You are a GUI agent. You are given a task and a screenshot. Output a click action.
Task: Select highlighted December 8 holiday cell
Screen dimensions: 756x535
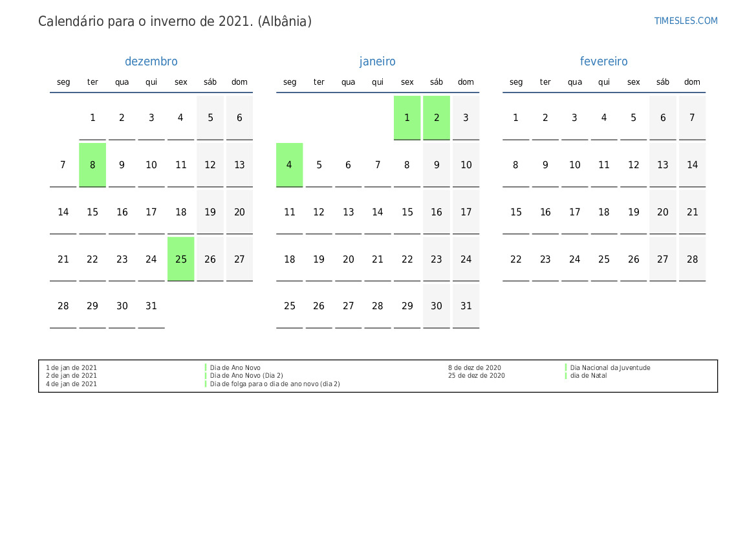click(92, 165)
